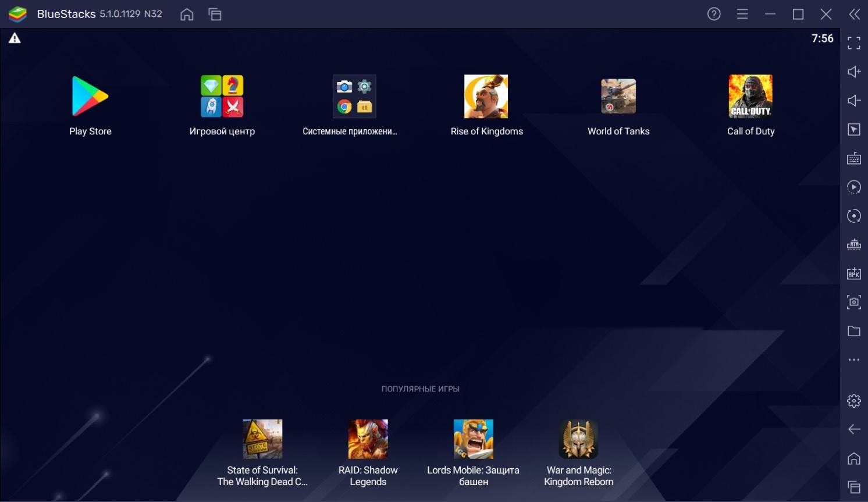This screenshot has width=868, height=502.
Task: Lock the mouse cursor in sidebar
Action: (x=854, y=129)
